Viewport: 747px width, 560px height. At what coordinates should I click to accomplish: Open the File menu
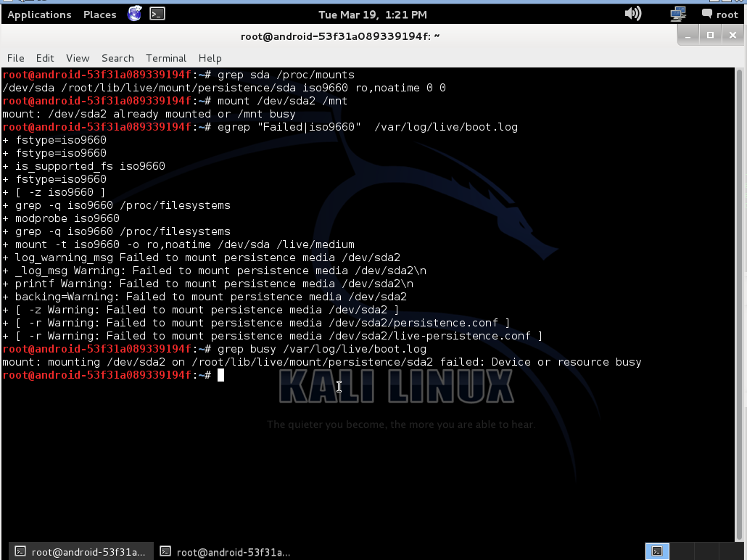pos(16,58)
